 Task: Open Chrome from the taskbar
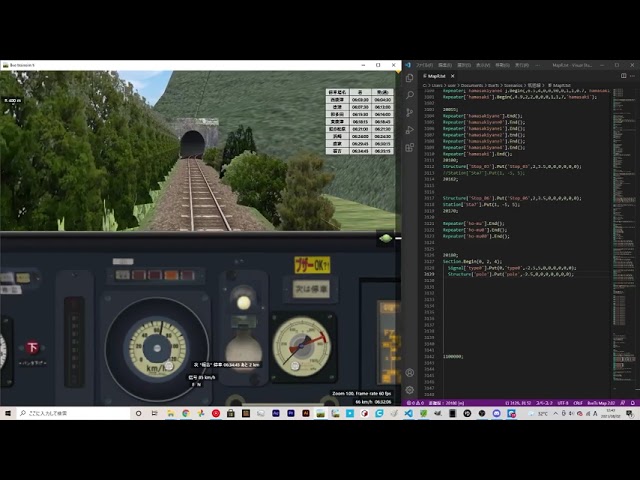tap(186, 413)
